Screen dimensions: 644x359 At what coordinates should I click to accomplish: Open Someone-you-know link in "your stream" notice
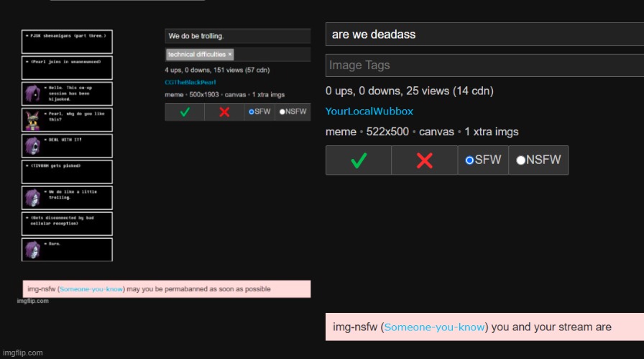(434, 327)
